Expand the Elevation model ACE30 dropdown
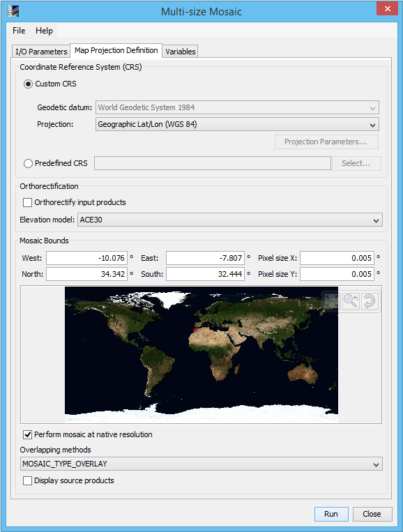The height and width of the screenshot is (532, 403). coord(229,220)
